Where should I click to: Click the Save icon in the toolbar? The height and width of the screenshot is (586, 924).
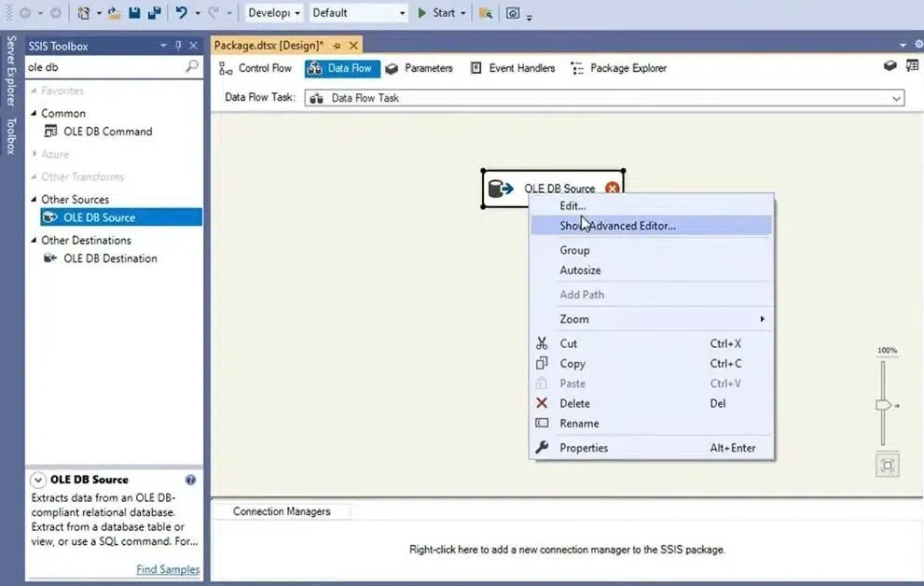tap(134, 12)
